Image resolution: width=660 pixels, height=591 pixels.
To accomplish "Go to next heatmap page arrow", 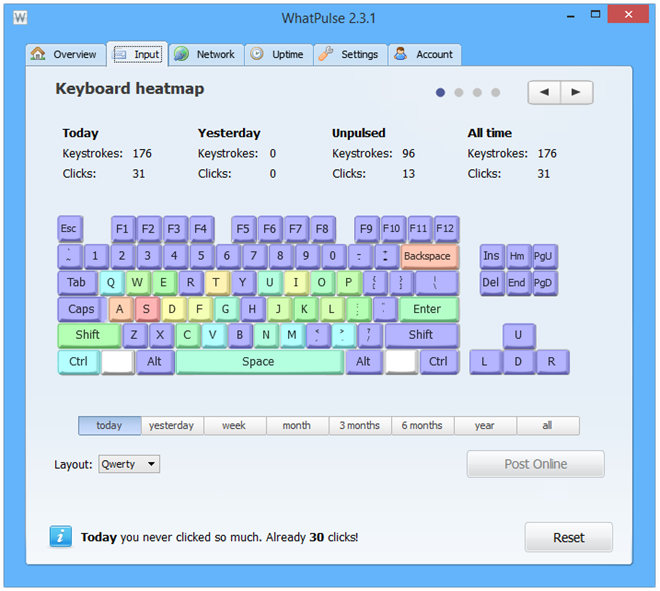I will click(x=577, y=92).
